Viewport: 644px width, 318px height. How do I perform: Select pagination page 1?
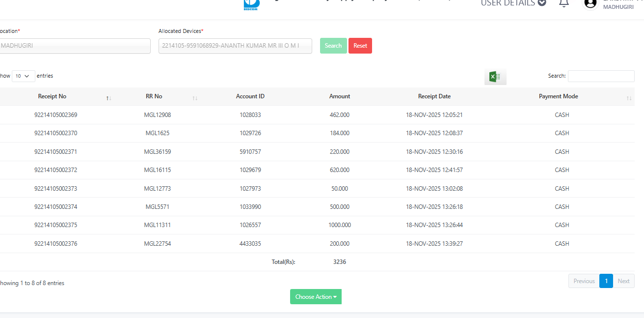(606, 281)
